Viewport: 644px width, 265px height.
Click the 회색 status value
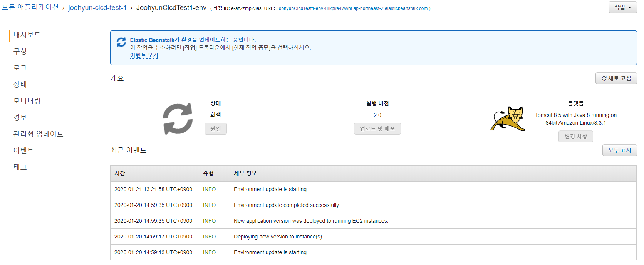coord(216,115)
